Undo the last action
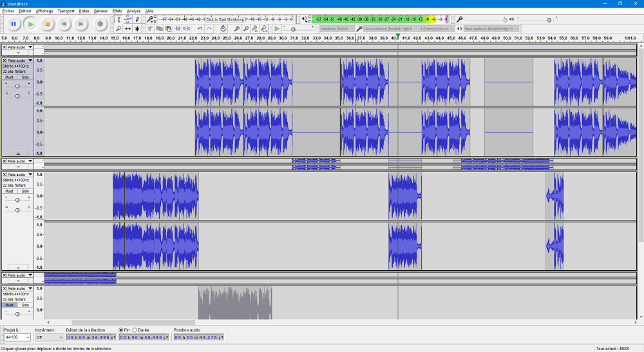This screenshot has width=644, height=352. [200, 29]
